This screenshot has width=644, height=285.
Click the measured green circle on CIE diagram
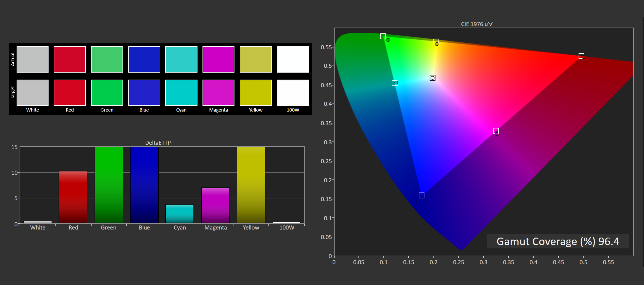(x=388, y=40)
